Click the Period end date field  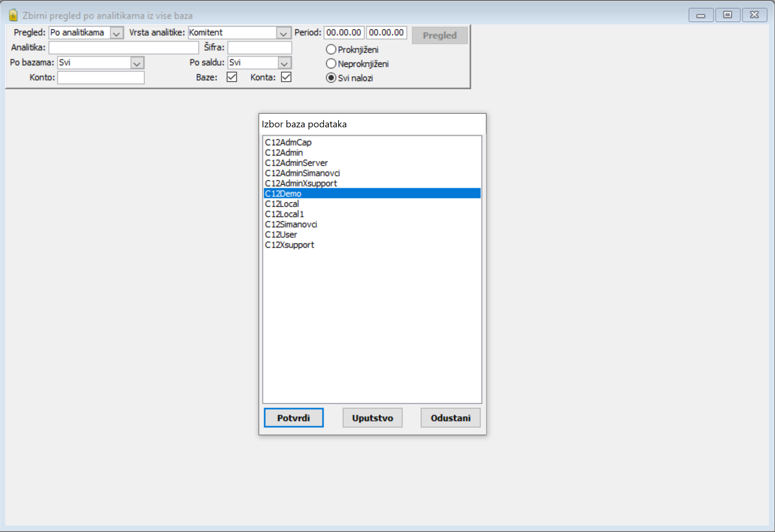pyautogui.click(x=387, y=33)
